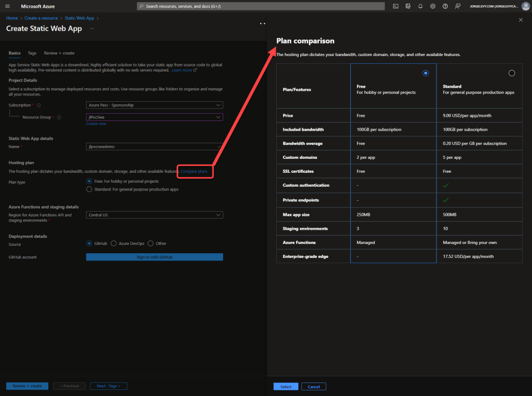Click the 9.00 USD/per app/month price cell
This screenshot has height=396, width=532.
(x=480, y=116)
